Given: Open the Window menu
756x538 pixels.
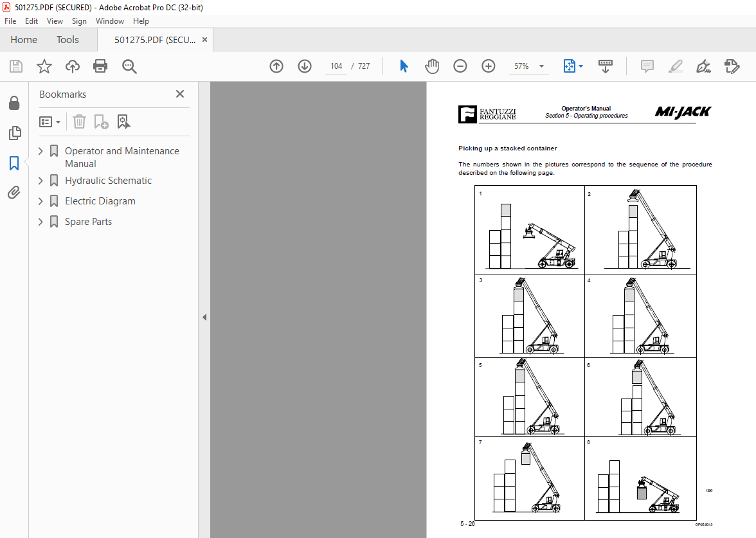Looking at the screenshot, I should [109, 21].
